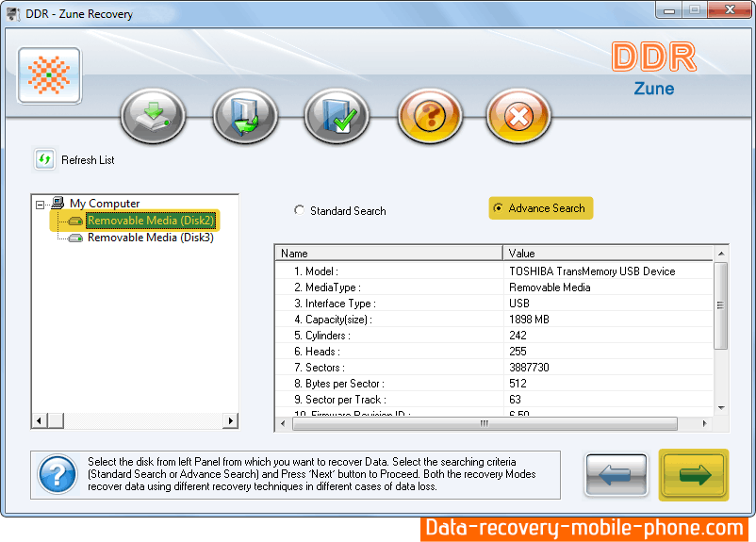Image resolution: width=756 pixels, height=542 pixels.
Task: Click the details table vertical scrollbar thumb
Action: point(721,305)
